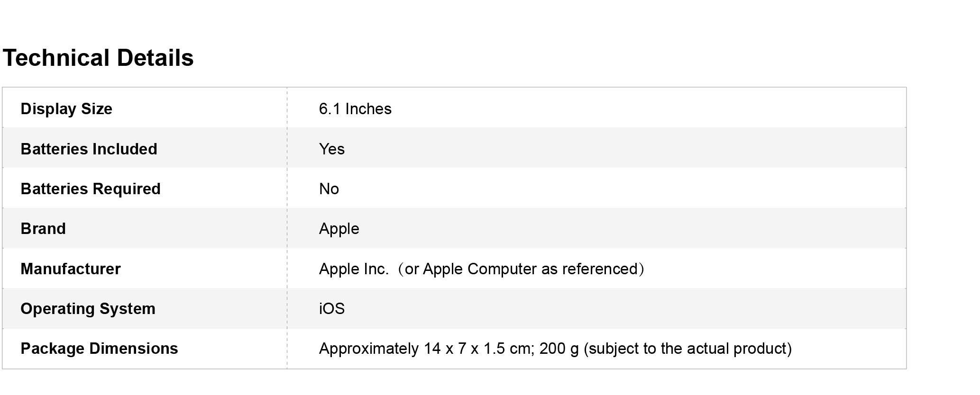The image size is (980, 395).
Task: Click the 200 g weight text
Action: pos(559,349)
